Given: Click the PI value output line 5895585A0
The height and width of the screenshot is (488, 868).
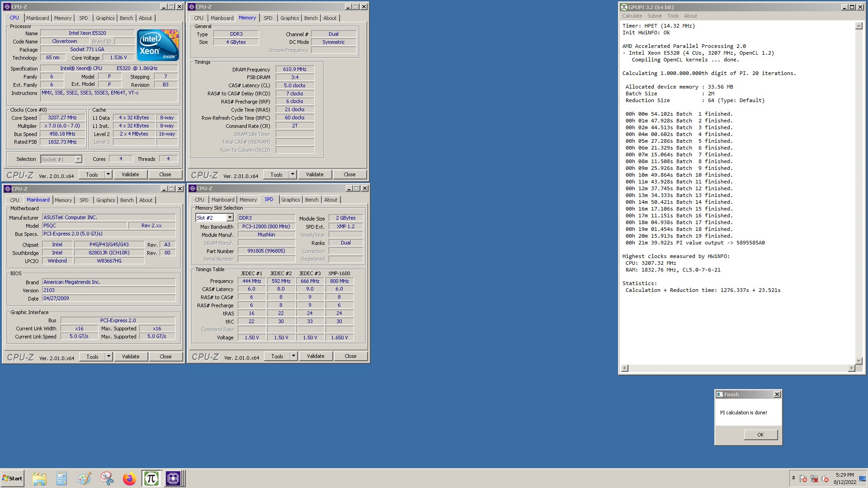Looking at the screenshot, I should click(x=695, y=243).
